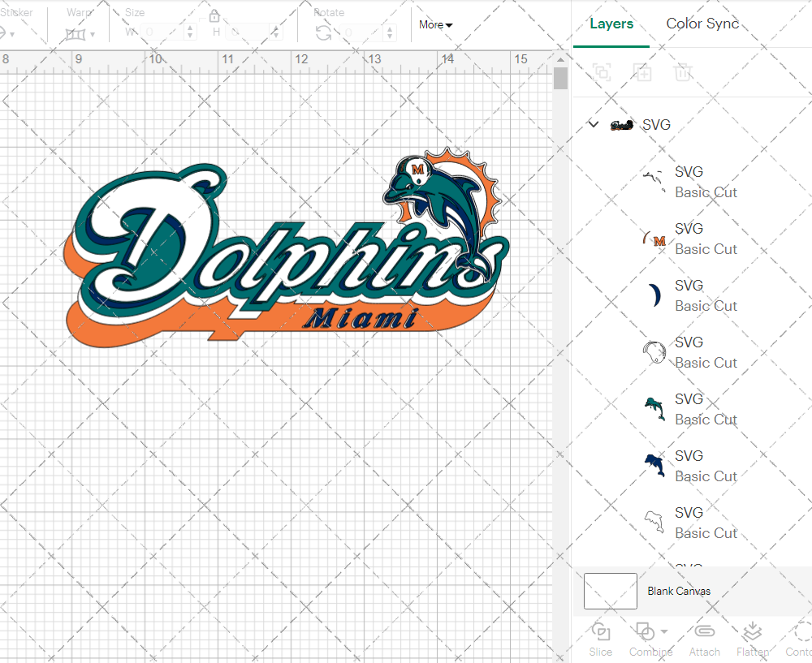Click the Rotate angle input field
The image size is (812, 663).
pyautogui.click(x=362, y=32)
